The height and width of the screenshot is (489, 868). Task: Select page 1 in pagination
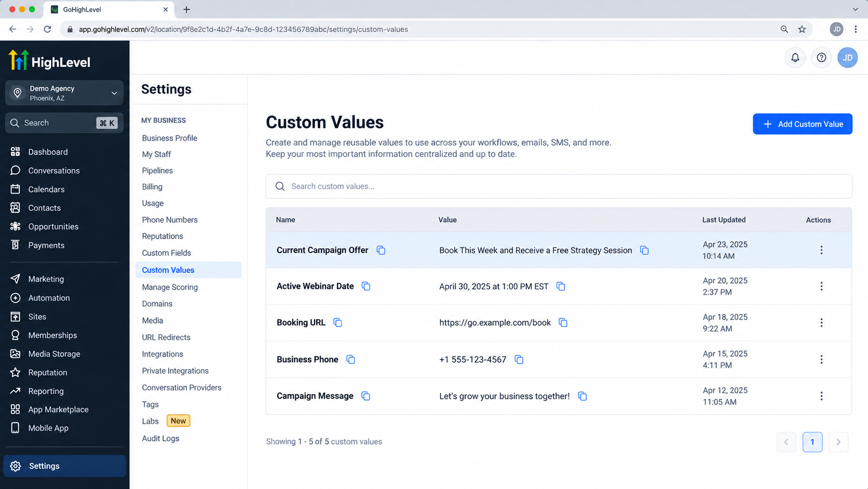pos(812,442)
